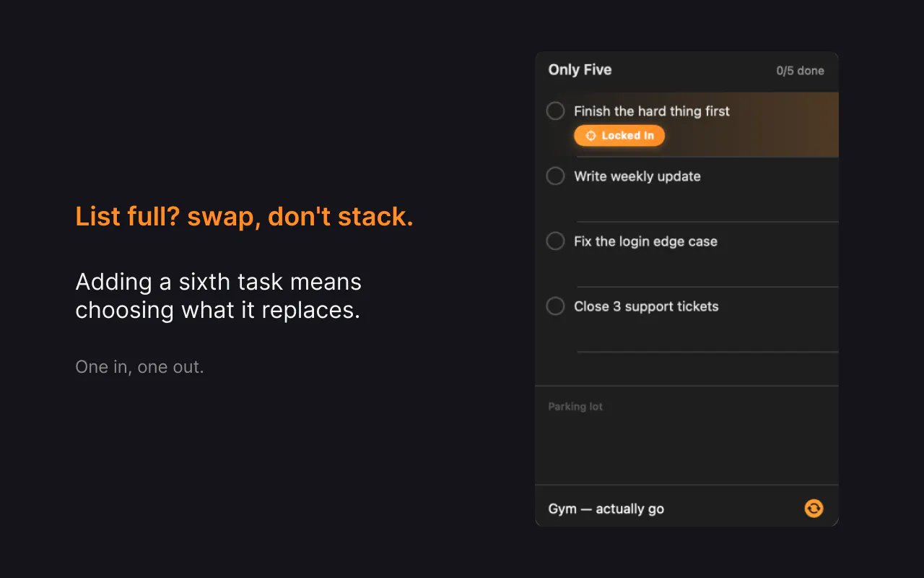Screen dimensions: 924x578
Task: Mark Write weekly update as done
Action: [555, 176]
